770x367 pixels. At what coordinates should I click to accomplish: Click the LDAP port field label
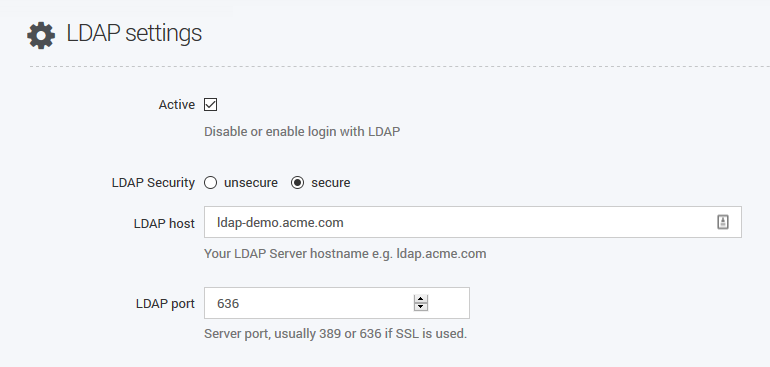click(165, 304)
